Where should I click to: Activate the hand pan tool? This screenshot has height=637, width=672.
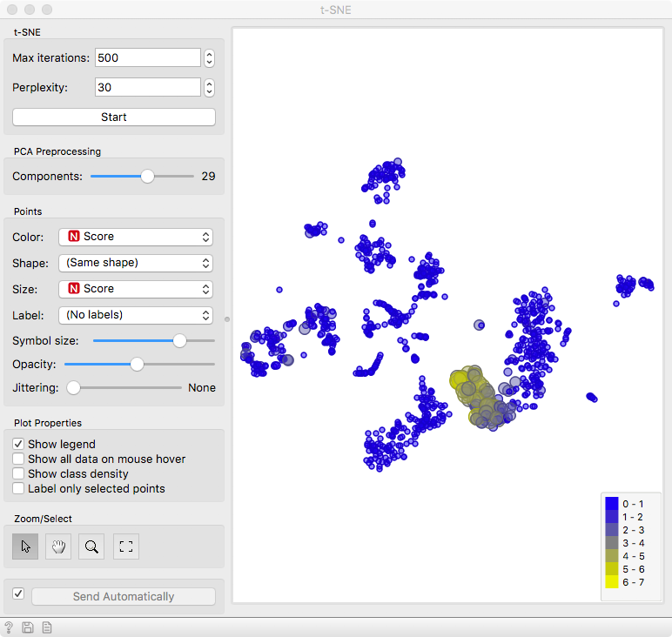point(58,546)
